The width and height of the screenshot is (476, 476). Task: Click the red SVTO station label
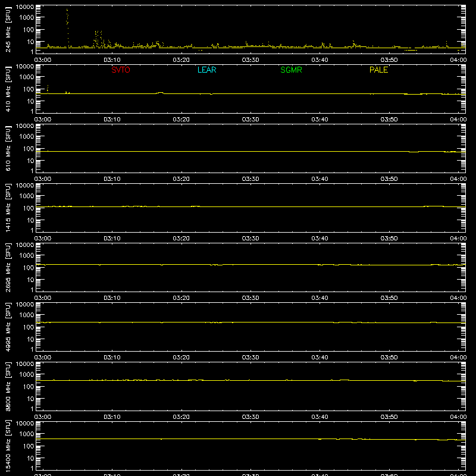click(x=121, y=70)
